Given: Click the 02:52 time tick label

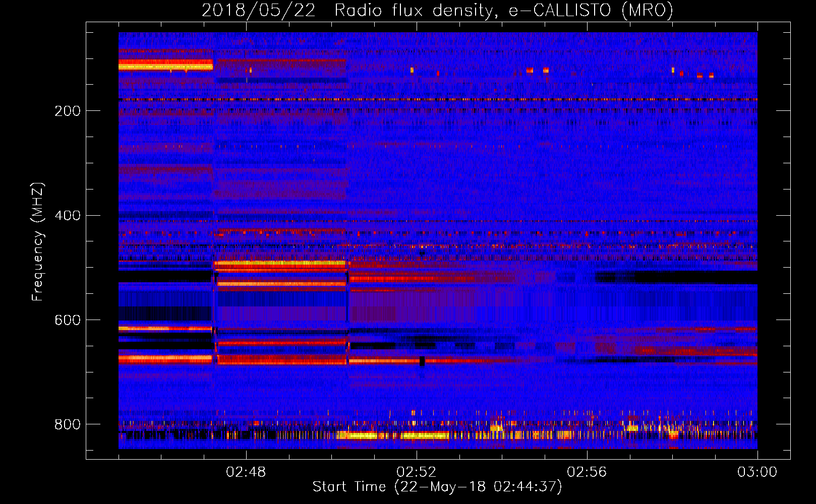Looking at the screenshot, I should coord(417,472).
